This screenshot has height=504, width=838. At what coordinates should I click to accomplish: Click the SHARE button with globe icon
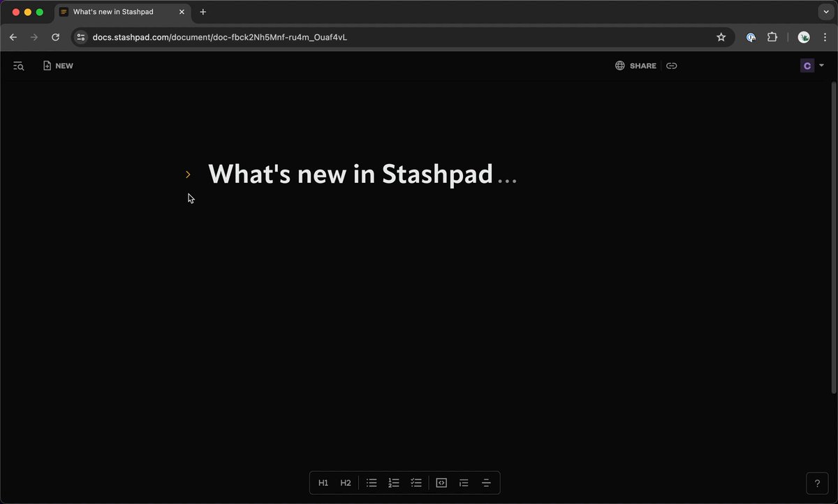click(x=635, y=66)
